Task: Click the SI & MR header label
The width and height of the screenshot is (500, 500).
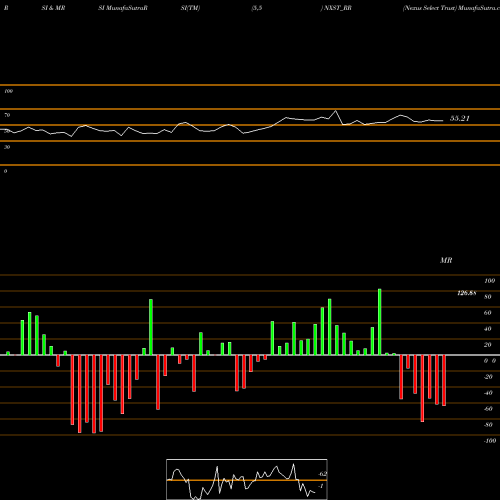Action: pyautogui.click(x=53, y=8)
